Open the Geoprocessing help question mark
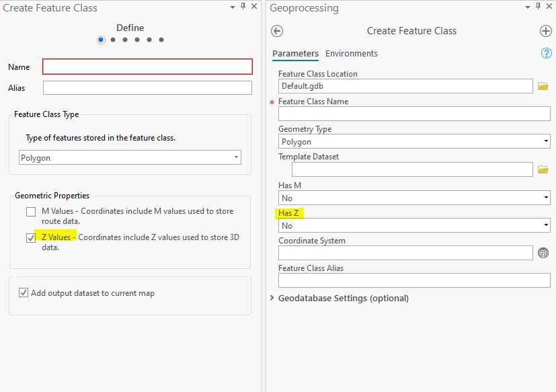Image resolution: width=556 pixels, height=392 pixels. [546, 53]
